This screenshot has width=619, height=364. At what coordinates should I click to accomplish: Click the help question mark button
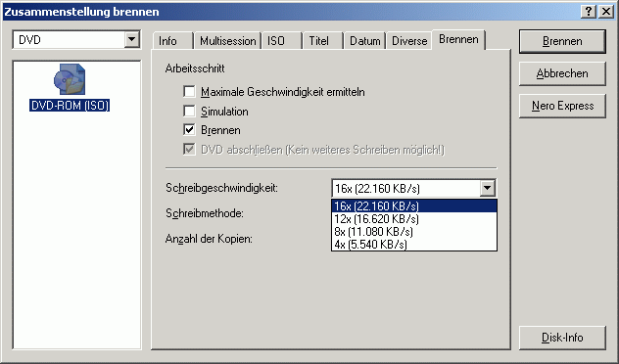pyautogui.click(x=589, y=12)
